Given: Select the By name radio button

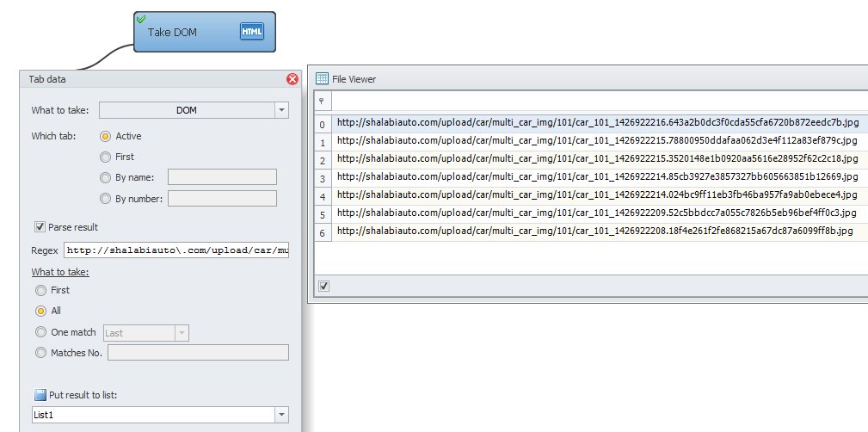Looking at the screenshot, I should click(x=105, y=178).
